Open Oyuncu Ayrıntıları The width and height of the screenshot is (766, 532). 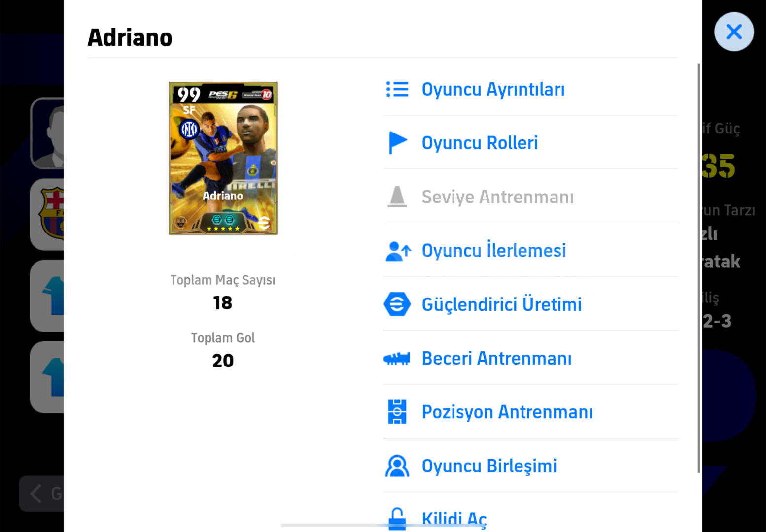(x=530, y=89)
